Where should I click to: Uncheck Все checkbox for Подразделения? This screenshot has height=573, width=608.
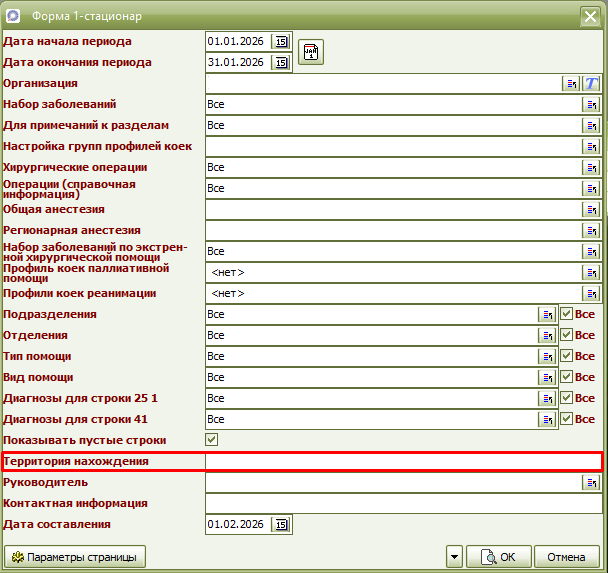point(566,314)
